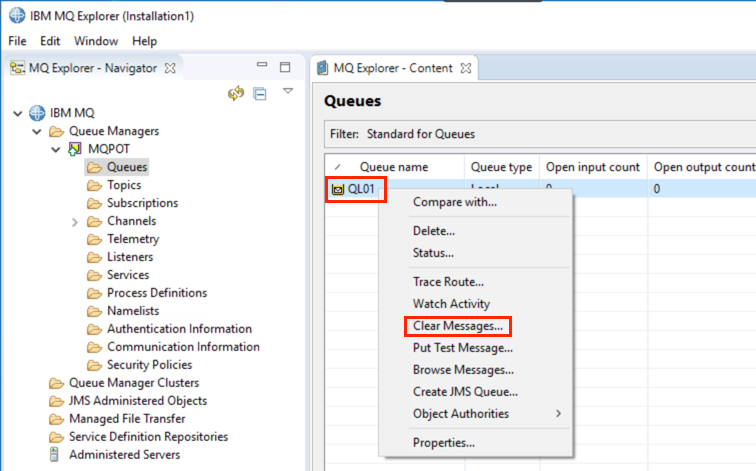Select the MQPOT queue manager icon
This screenshot has width=756, height=471.
[x=74, y=149]
